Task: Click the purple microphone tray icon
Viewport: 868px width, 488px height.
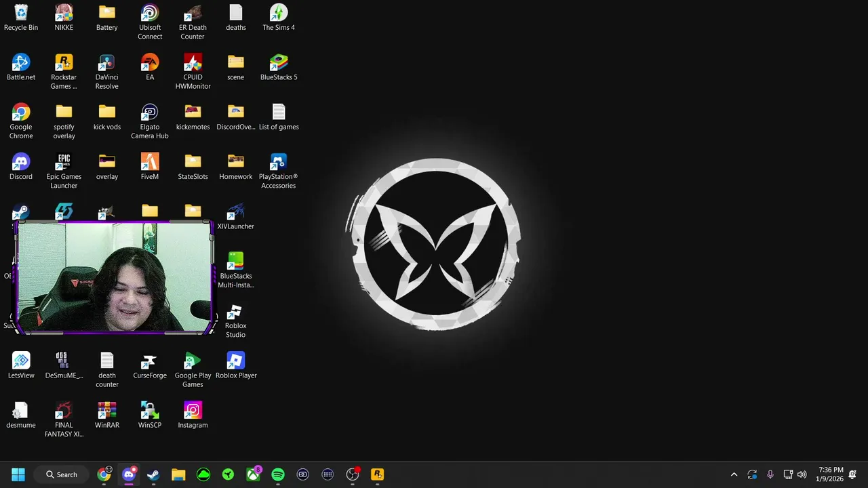Action: pos(770,474)
